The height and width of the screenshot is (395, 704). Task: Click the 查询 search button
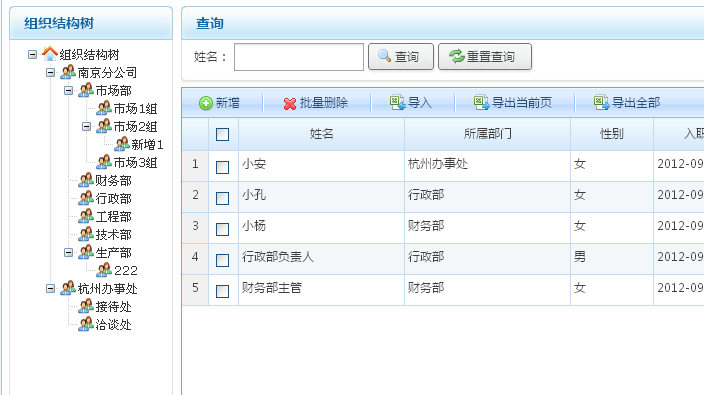coord(401,57)
